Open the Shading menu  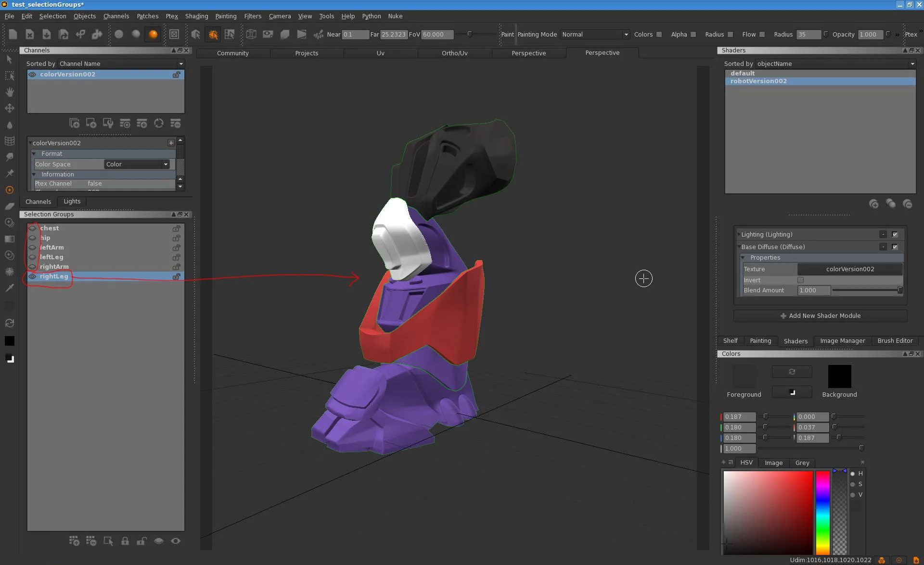pyautogui.click(x=196, y=16)
